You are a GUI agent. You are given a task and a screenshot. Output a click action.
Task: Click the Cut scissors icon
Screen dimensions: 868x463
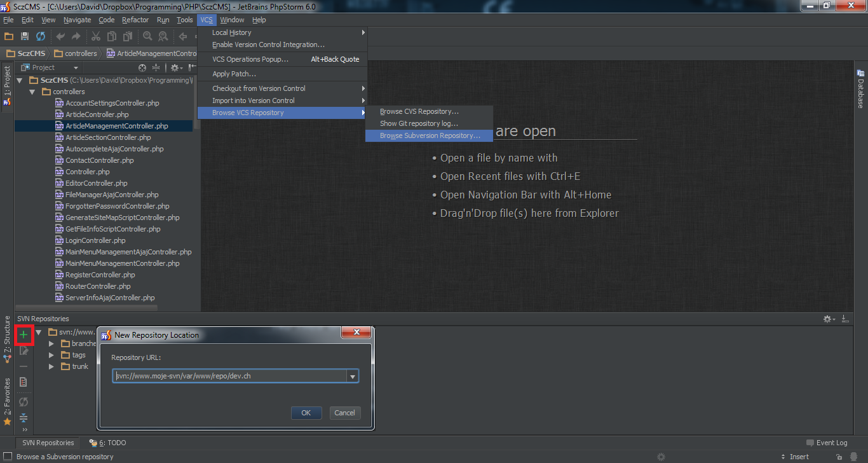coord(96,36)
